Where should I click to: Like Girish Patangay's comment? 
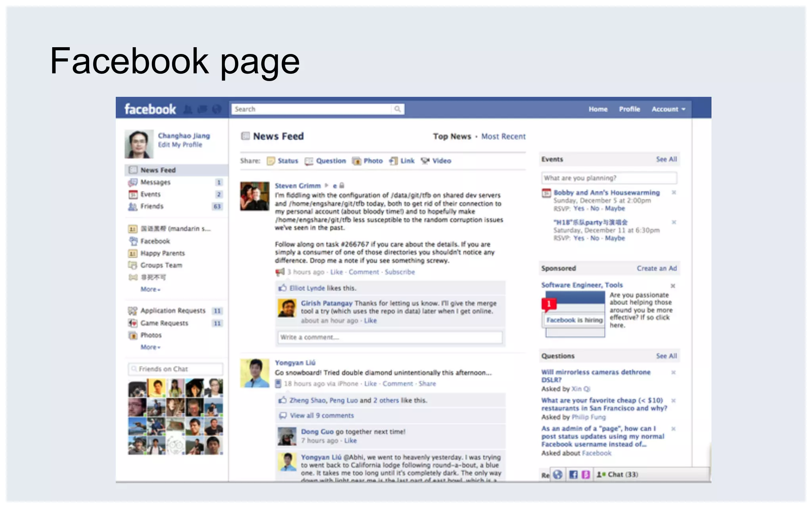370,321
